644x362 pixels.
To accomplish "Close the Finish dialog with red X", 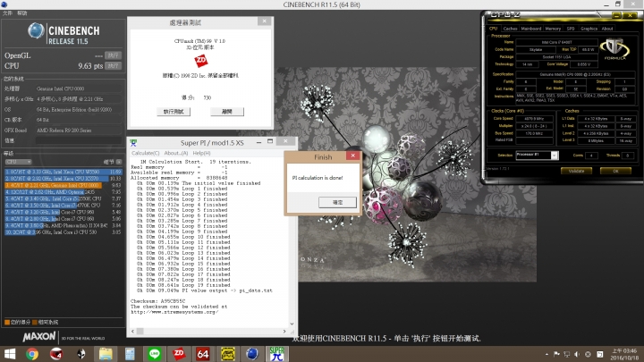I will point(352,156).
